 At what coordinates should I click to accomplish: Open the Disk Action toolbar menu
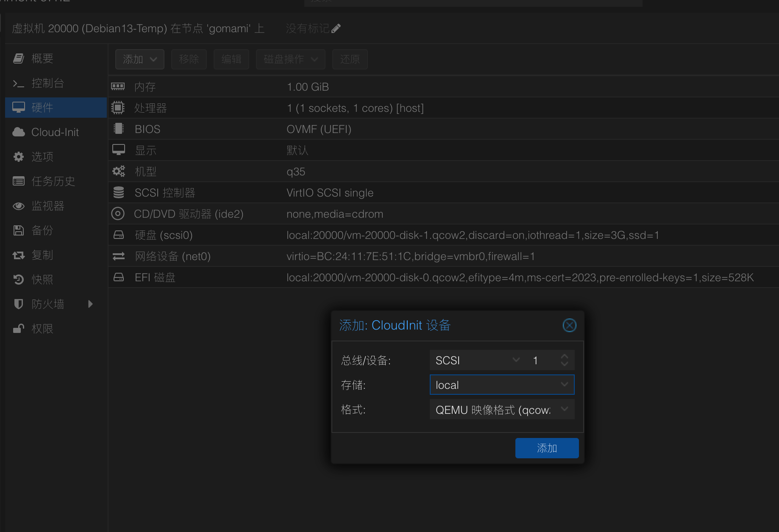(x=290, y=59)
